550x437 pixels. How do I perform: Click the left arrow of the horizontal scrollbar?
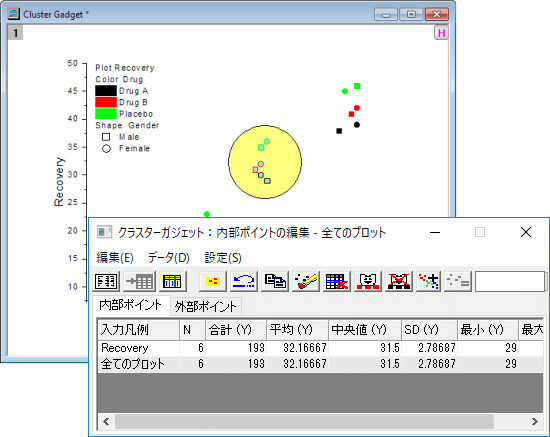coord(106,421)
